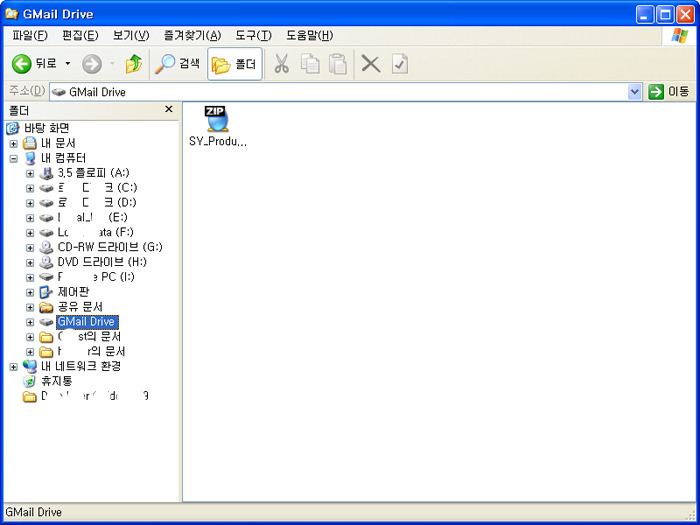The height and width of the screenshot is (525, 700).
Task: Select the 휴지통 recycle bin icon
Action: click(x=29, y=381)
